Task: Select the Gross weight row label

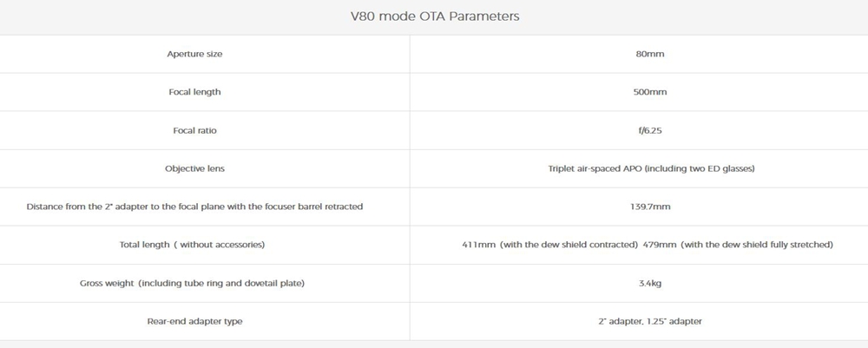Action: [x=194, y=284]
